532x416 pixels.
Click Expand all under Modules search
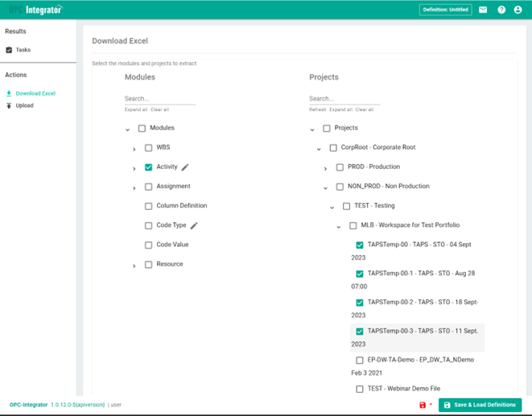tap(136, 109)
